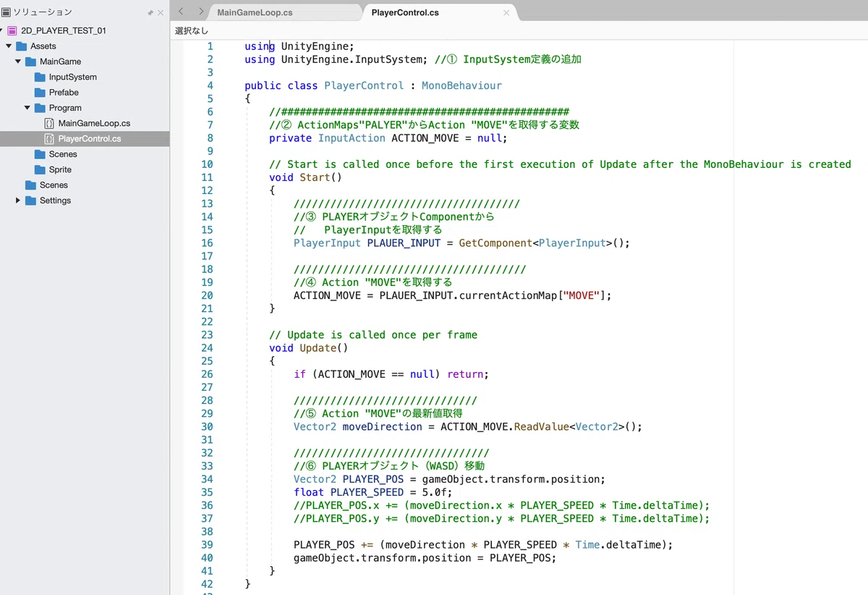Click the return keyword on line 26
The image size is (868, 595).
coord(466,374)
